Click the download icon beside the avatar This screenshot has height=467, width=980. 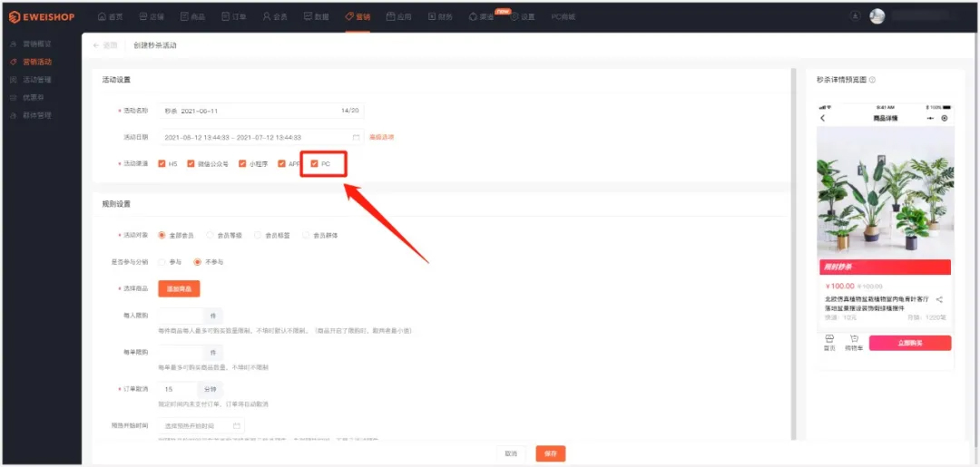[x=855, y=16]
